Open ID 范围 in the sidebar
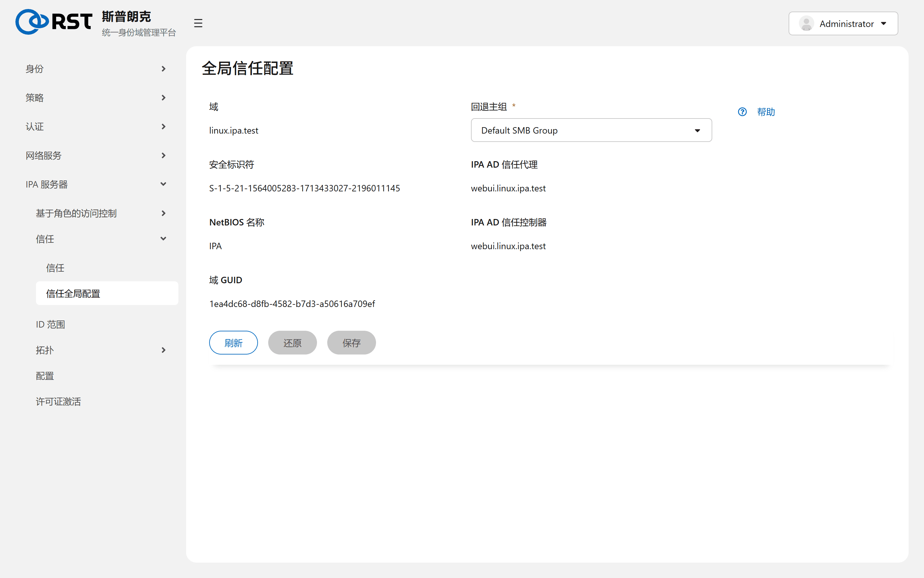Screen dimensions: 924x578 click(50, 325)
